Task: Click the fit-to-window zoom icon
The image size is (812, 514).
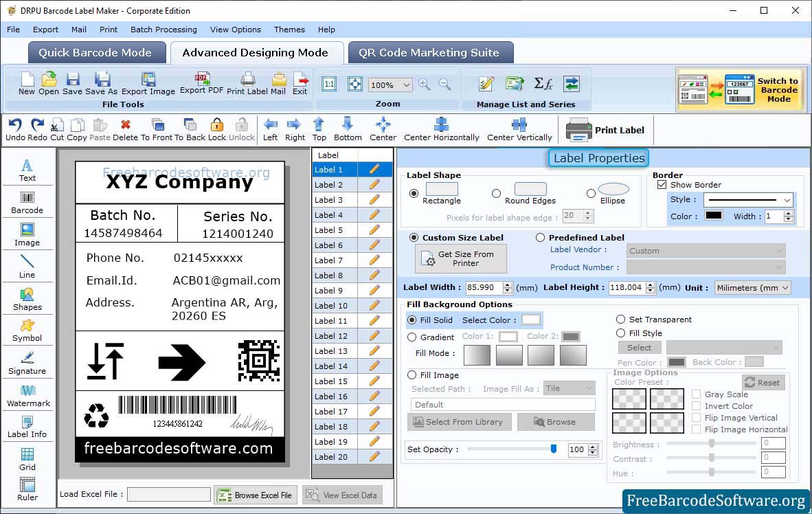Action: pyautogui.click(x=354, y=84)
